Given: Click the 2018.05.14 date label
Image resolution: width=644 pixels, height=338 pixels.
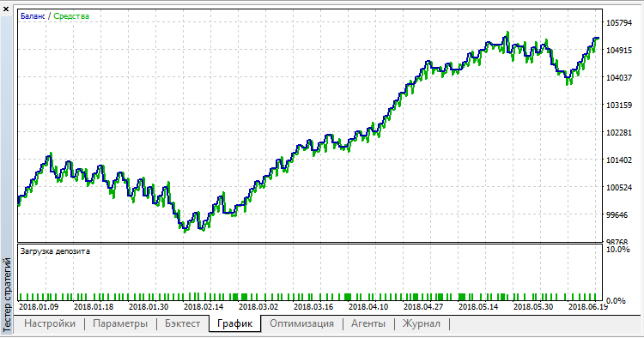Looking at the screenshot, I should pyautogui.click(x=478, y=306).
